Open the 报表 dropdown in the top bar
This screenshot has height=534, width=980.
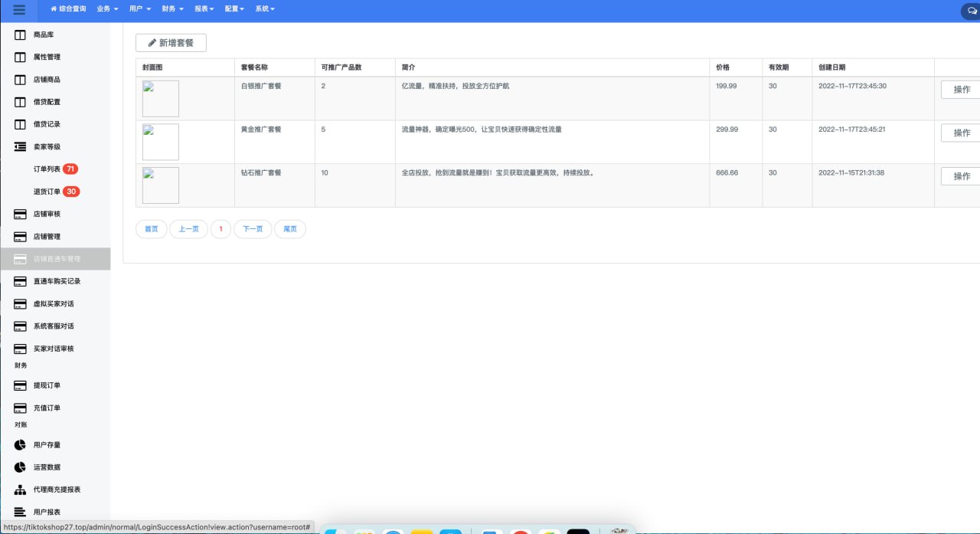tap(201, 9)
